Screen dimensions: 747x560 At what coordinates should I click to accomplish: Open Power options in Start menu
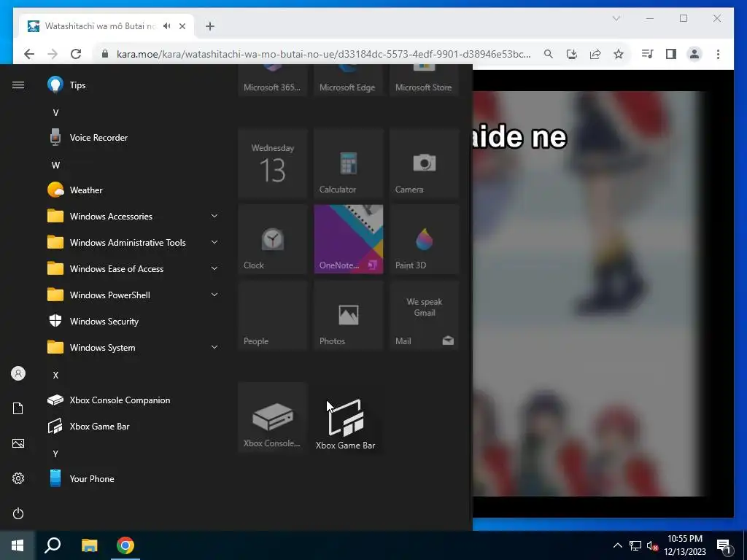(18, 513)
